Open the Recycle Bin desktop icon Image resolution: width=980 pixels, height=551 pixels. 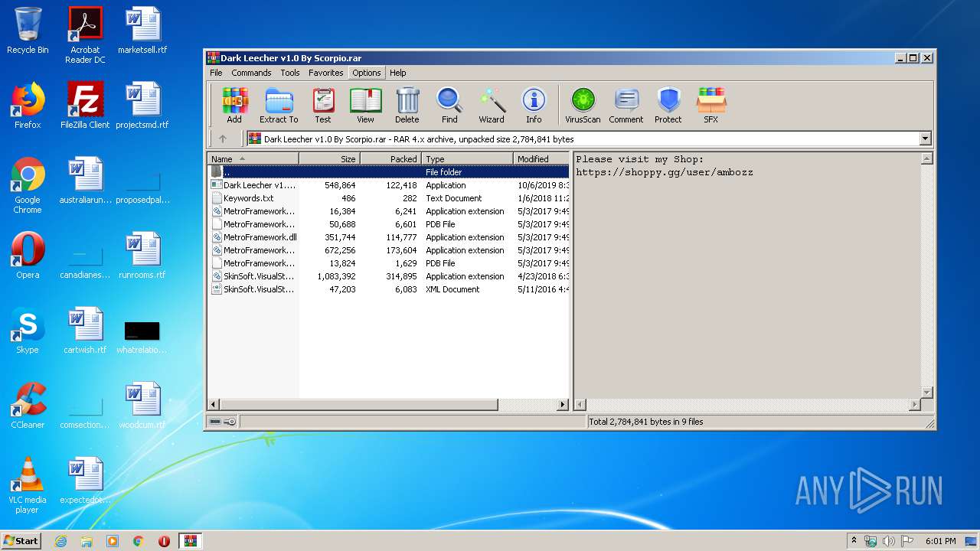tap(28, 31)
